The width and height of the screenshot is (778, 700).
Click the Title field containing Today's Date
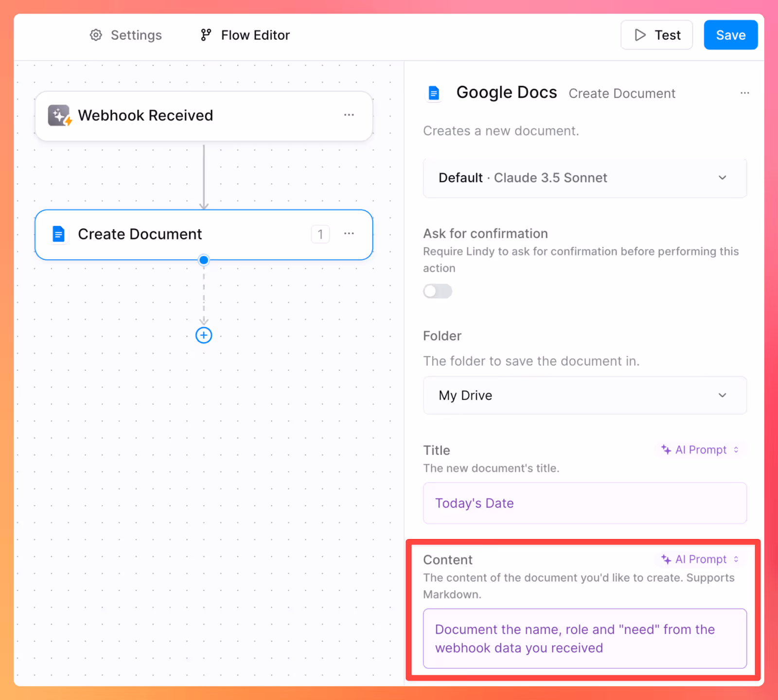(x=585, y=503)
